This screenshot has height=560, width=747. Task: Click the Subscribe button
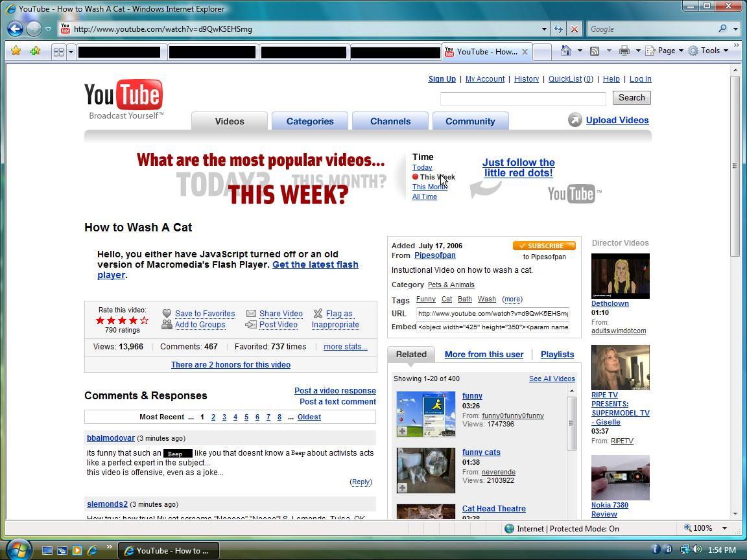(544, 246)
